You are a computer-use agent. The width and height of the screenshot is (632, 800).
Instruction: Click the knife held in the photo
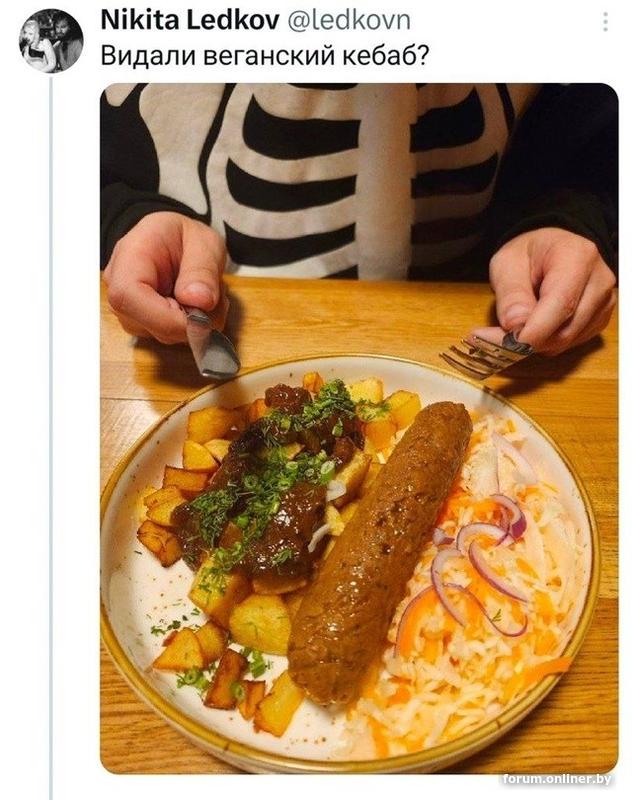[x=210, y=341]
